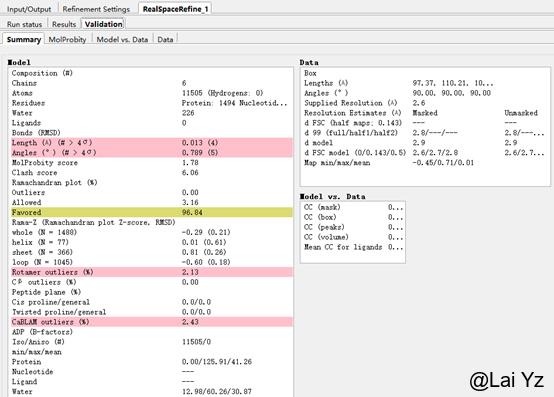Image resolution: width=554 pixels, height=397 pixels.
Task: Click the CC (mask) row
Action: click(353, 207)
